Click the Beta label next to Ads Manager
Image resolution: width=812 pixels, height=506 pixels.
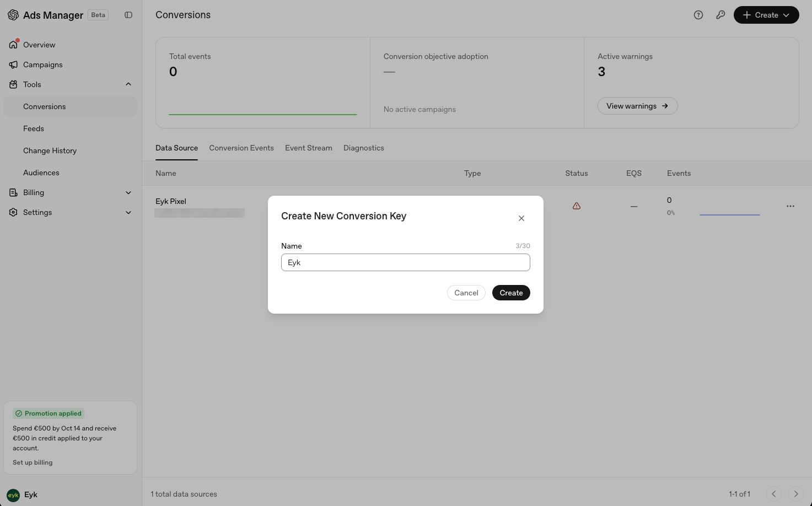(98, 15)
